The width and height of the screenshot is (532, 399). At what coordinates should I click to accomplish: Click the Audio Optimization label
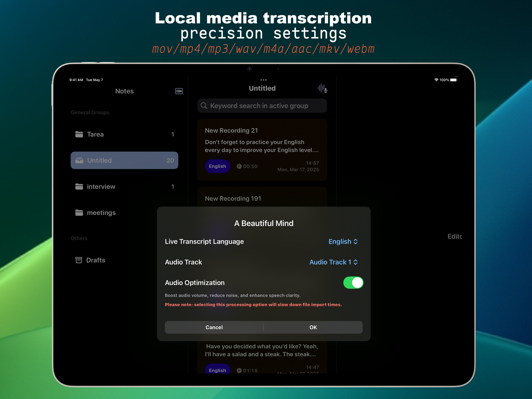[x=195, y=283]
